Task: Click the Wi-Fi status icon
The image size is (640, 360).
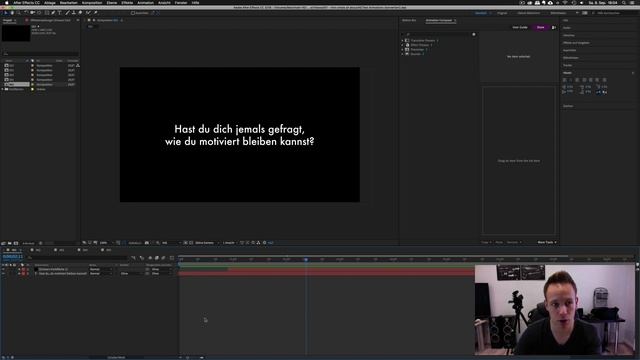Action: 565,2
